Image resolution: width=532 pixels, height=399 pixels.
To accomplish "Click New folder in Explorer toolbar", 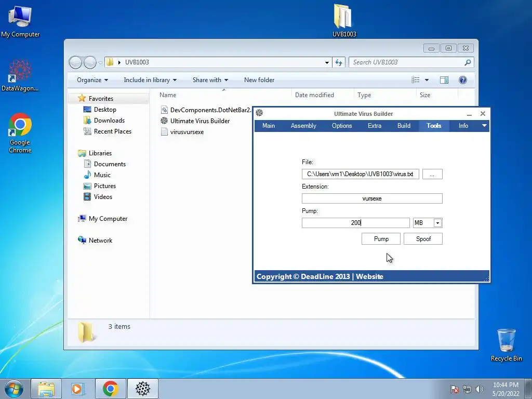I will [x=259, y=79].
